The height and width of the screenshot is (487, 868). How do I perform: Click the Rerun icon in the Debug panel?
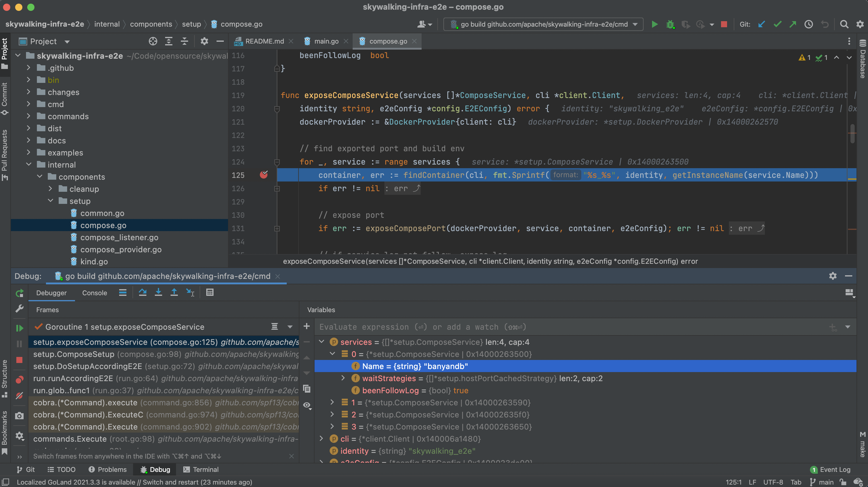pyautogui.click(x=19, y=293)
